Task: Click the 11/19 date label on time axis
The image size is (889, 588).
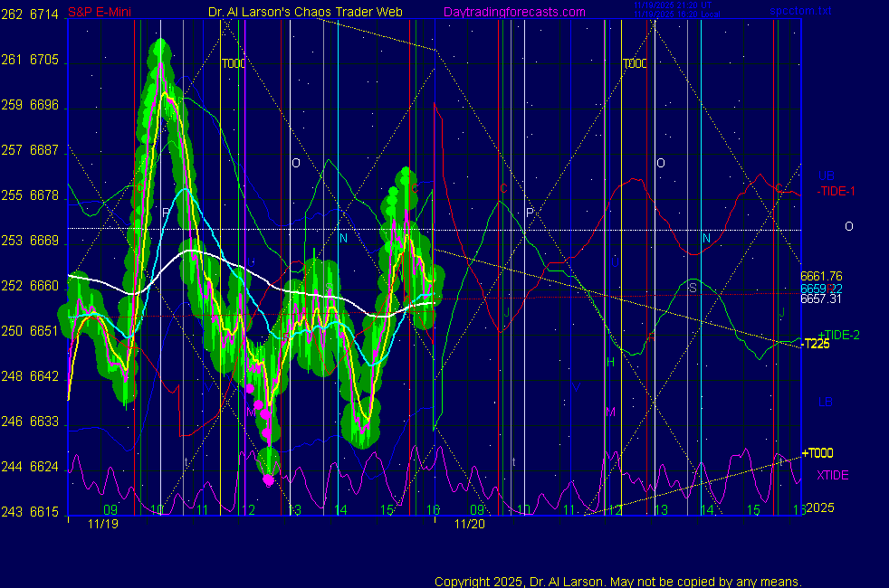Action: (x=103, y=523)
